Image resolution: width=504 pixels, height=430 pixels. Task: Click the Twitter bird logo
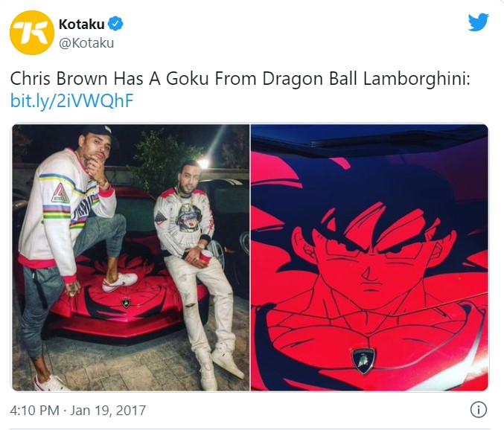coord(478,22)
